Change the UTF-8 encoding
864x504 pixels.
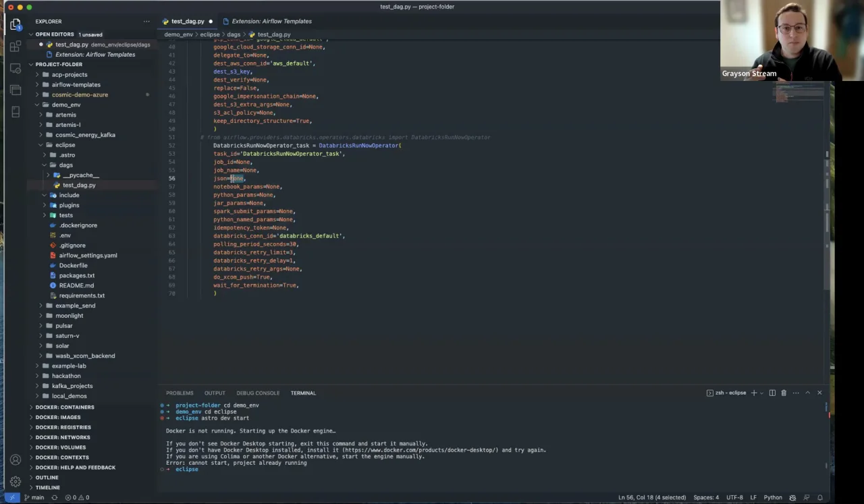734,497
